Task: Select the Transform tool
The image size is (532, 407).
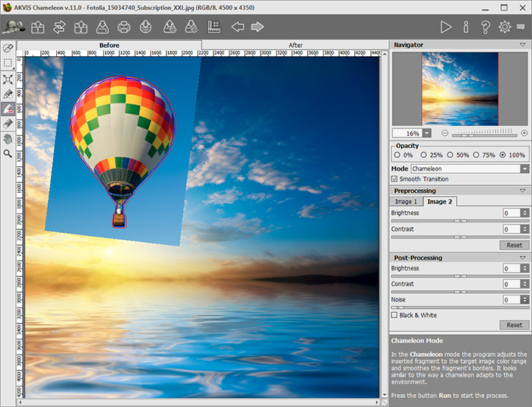Action: 8,79
